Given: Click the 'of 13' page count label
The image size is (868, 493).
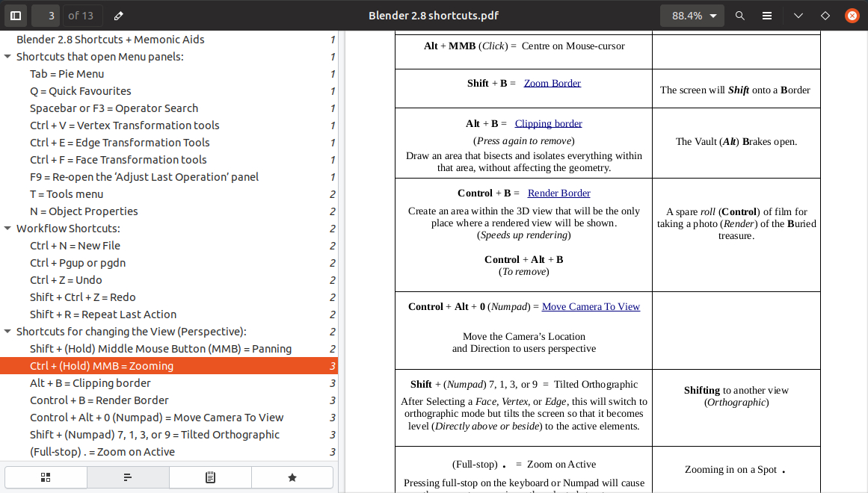Looking at the screenshot, I should 81,16.
